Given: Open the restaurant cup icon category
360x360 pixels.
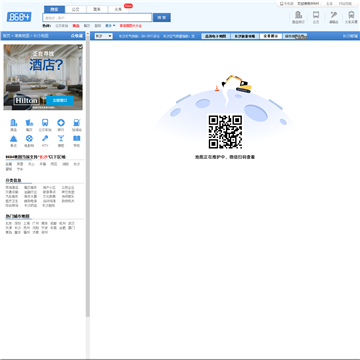Looking at the screenshot, I should click(x=29, y=123).
